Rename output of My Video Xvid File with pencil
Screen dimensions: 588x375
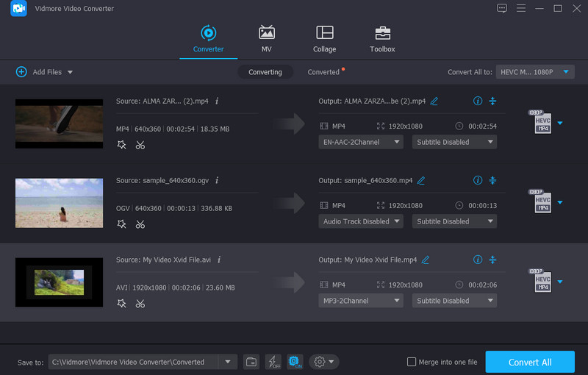426,260
